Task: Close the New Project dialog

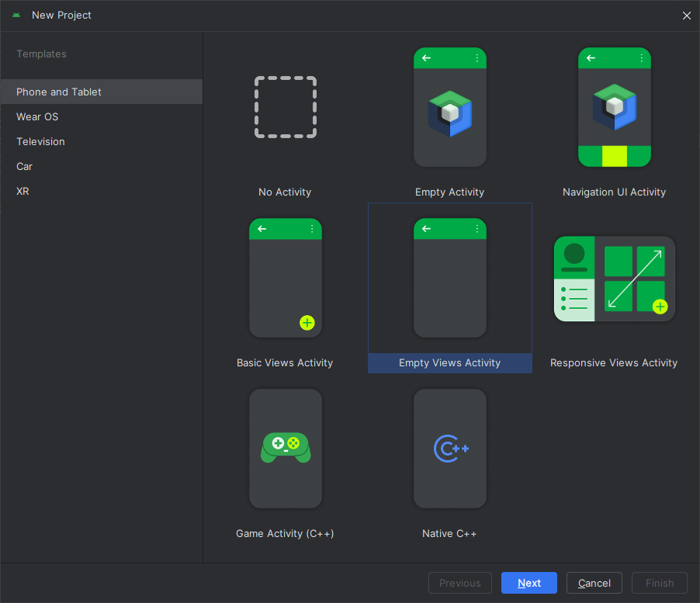Action: (686, 16)
